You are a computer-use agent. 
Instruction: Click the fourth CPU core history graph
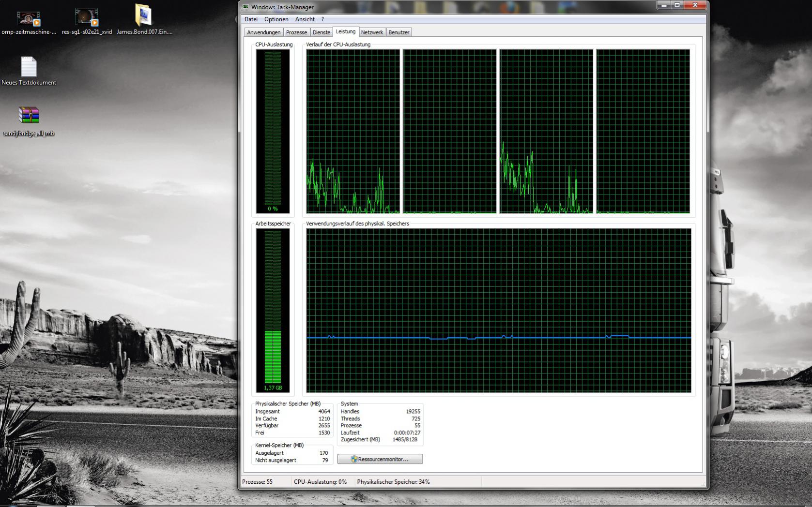[643, 131]
